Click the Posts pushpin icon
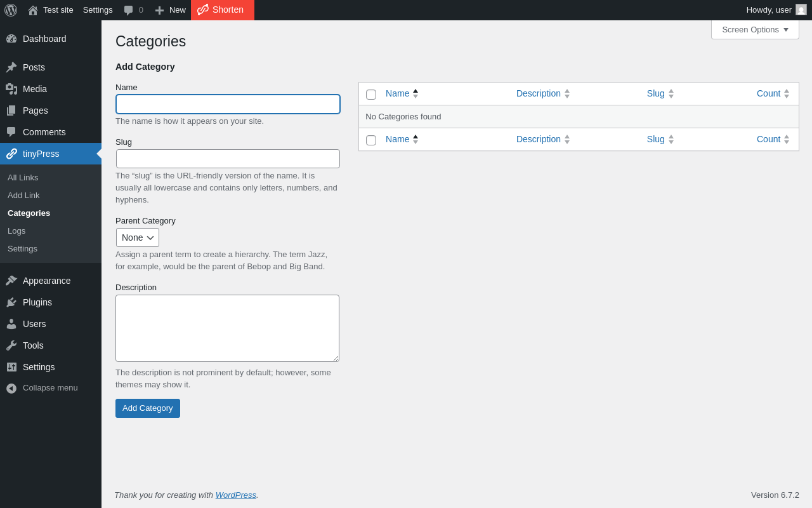This screenshot has height=508, width=812. pyautogui.click(x=11, y=67)
